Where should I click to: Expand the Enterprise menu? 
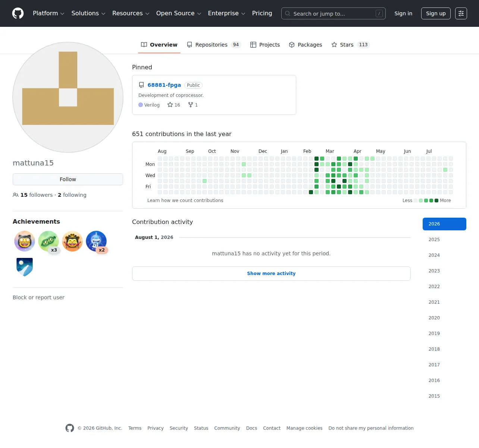point(227,13)
